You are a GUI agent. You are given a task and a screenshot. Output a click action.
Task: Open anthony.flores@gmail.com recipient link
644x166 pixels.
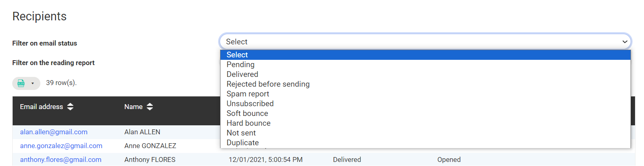click(61, 159)
